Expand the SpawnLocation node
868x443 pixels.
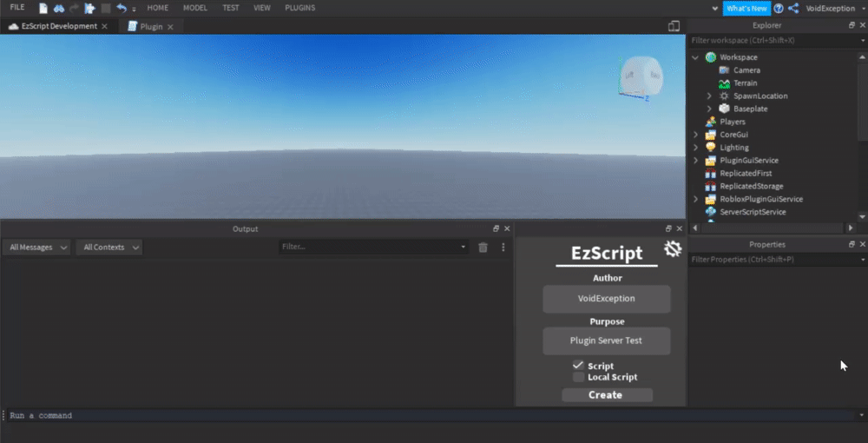(709, 96)
